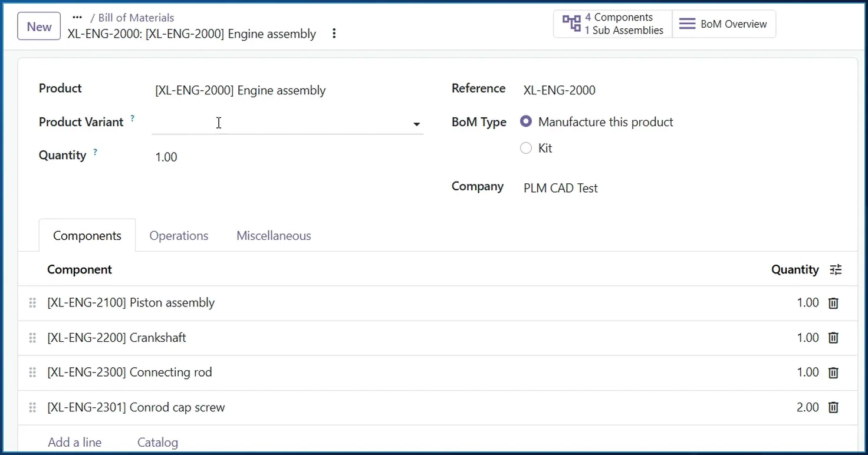Grab the Conrod cap screw drag handle
Image resolution: width=868 pixels, height=455 pixels.
(32, 407)
